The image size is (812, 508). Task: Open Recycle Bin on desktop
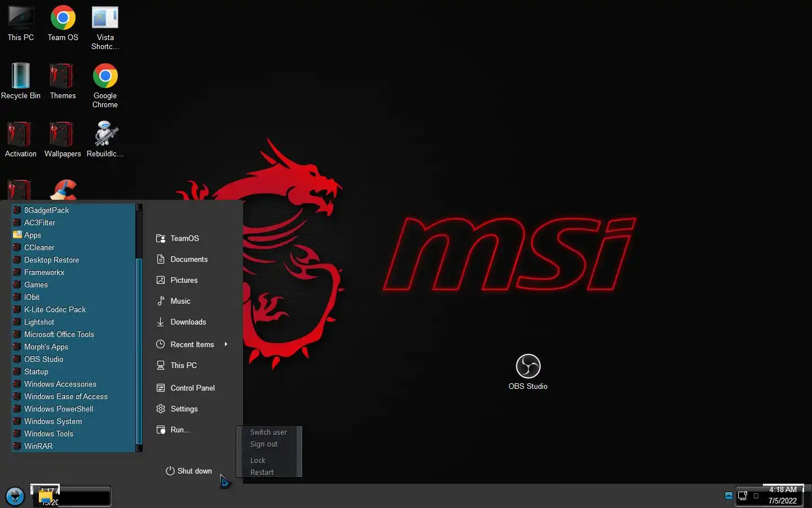click(x=21, y=81)
